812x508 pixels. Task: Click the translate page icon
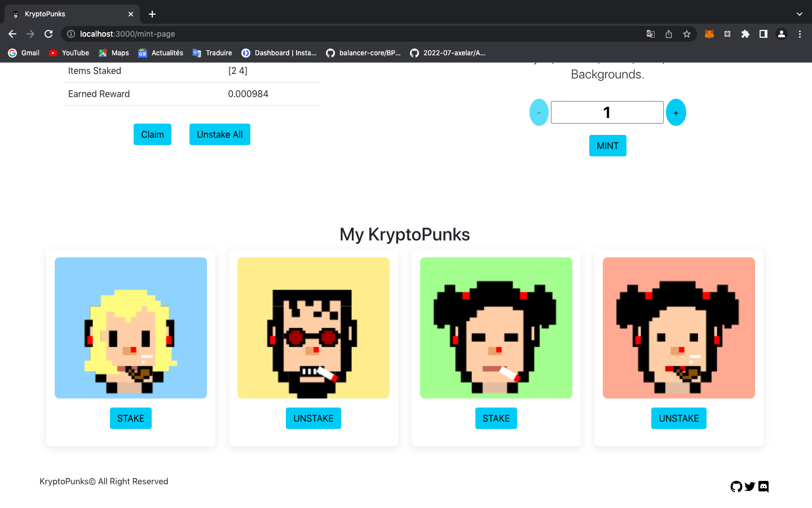(651, 34)
